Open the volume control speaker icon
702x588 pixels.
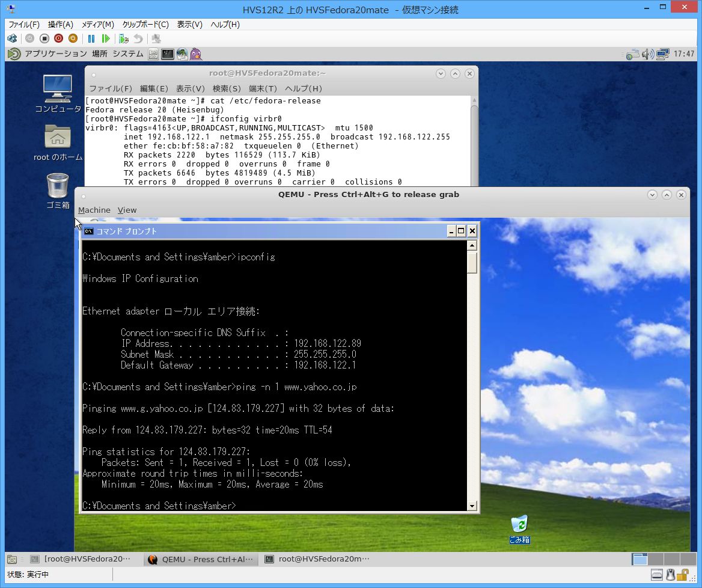pyautogui.click(x=647, y=54)
